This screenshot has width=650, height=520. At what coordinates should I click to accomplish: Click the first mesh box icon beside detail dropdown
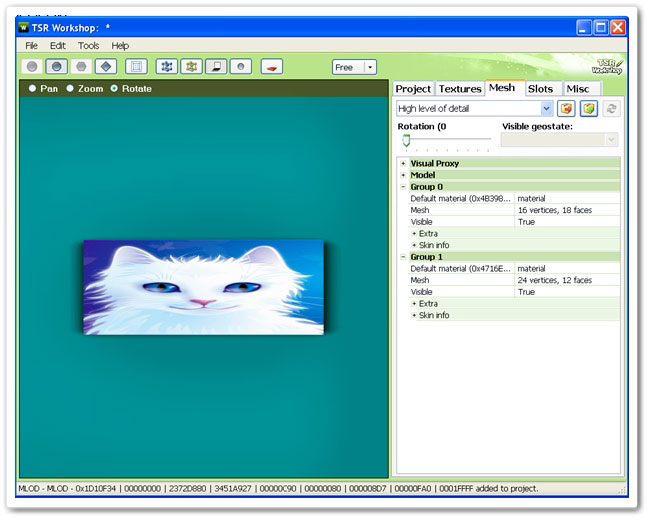(x=567, y=108)
